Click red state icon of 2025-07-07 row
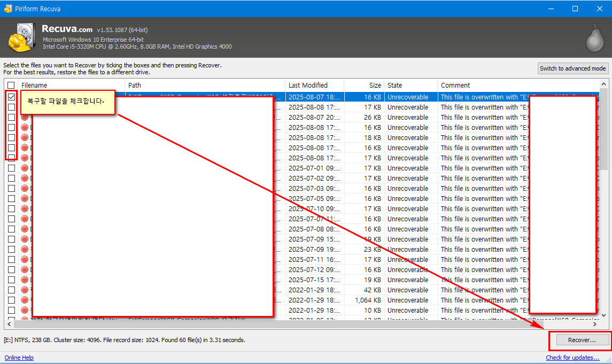This screenshot has width=612, height=364. coord(25,219)
